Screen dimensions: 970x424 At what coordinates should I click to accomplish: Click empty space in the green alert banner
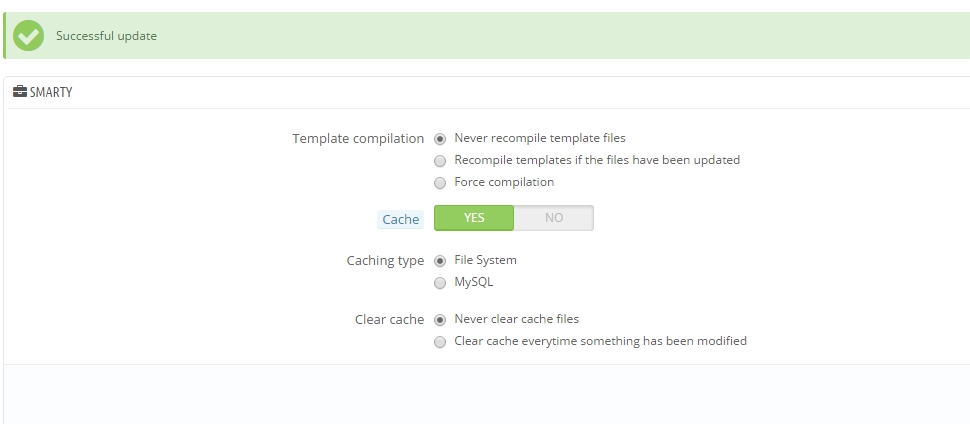point(600,36)
